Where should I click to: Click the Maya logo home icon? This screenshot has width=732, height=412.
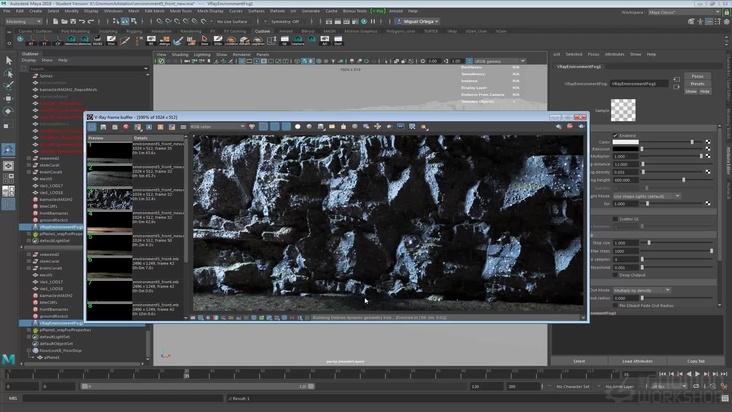click(x=8, y=359)
